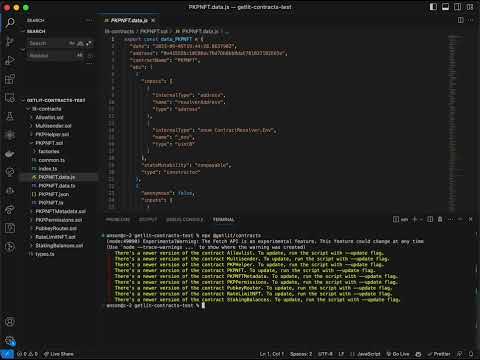Open PKPNFT.json file
The height and width of the screenshot is (360, 480).
click(53, 194)
